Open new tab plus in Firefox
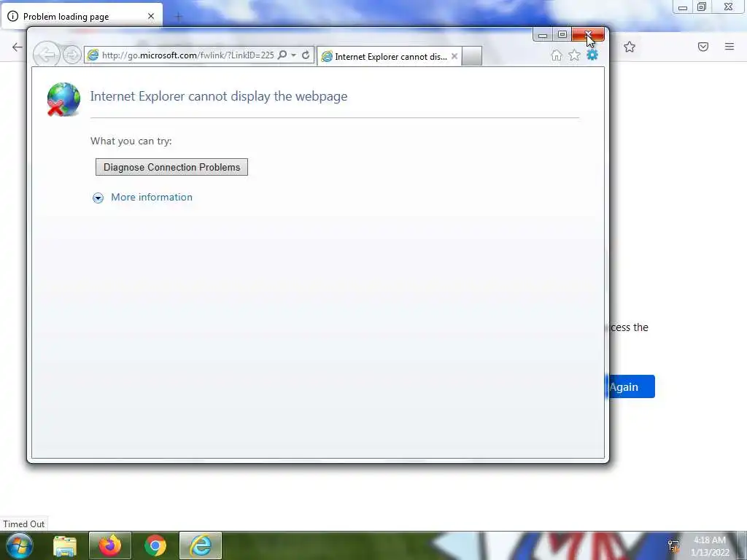This screenshot has width=747, height=560. click(x=179, y=17)
